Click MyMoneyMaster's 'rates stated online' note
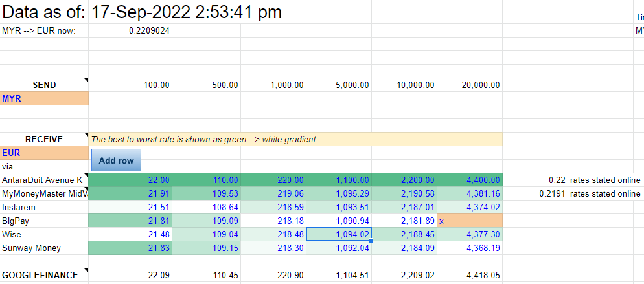This screenshot has width=644, height=284. (x=605, y=193)
